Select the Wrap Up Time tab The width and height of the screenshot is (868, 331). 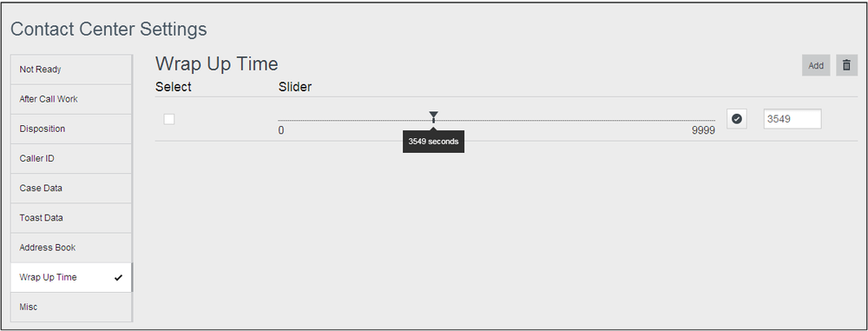pos(71,277)
